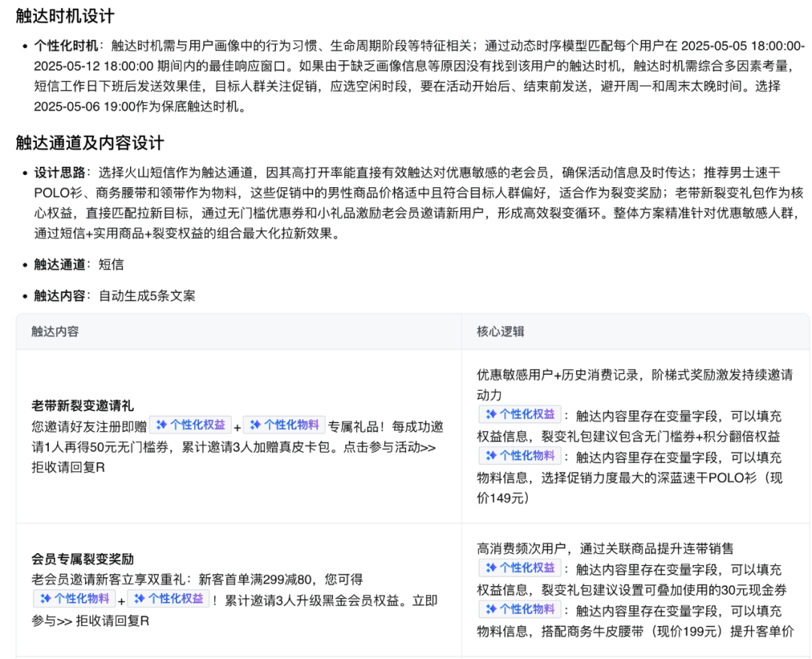
Task: Select the 核心逻辑 table column header
Action: [x=500, y=331]
